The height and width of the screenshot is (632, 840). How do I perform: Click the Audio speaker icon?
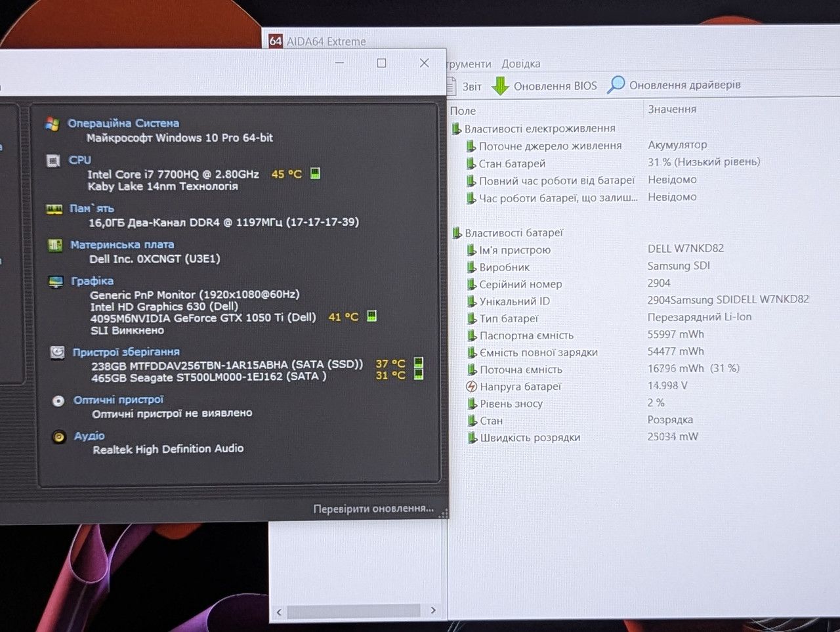click(x=59, y=436)
